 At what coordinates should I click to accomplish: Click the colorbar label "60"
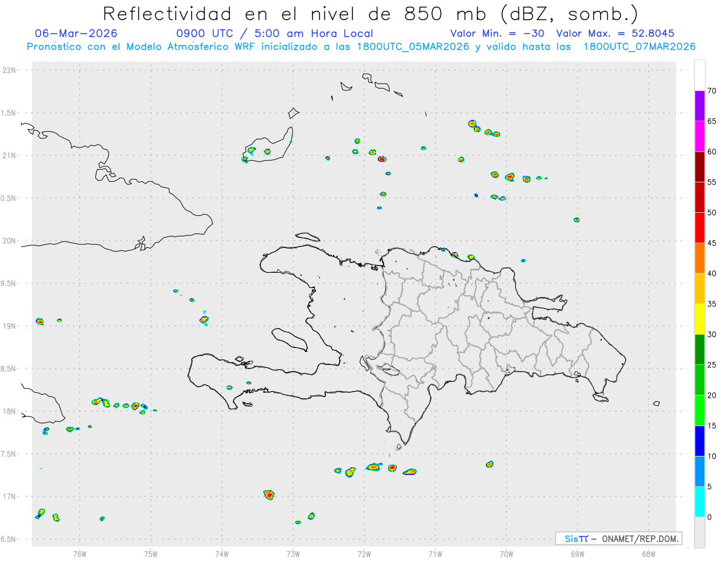pyautogui.click(x=712, y=152)
